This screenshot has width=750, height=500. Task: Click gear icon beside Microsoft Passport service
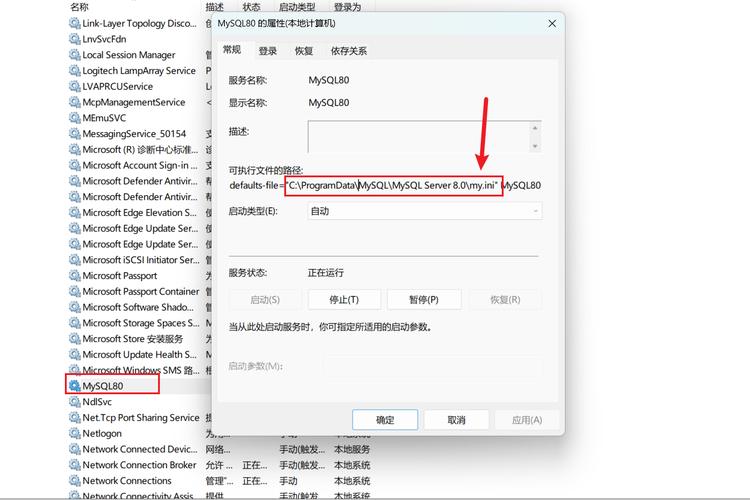75,276
